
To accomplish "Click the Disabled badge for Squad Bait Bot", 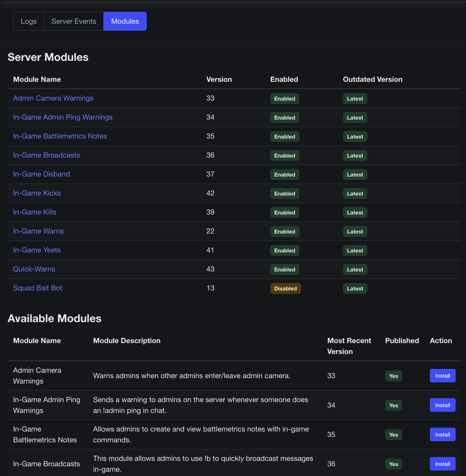I will pos(285,289).
